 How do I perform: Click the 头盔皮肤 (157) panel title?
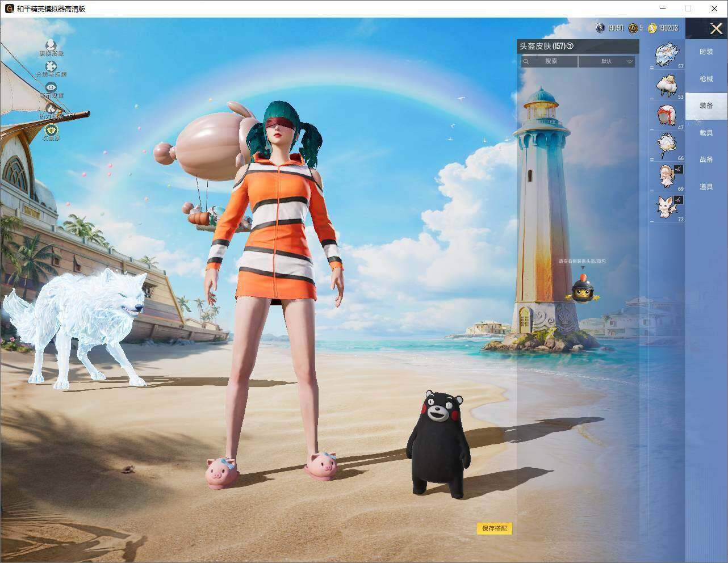pyautogui.click(x=542, y=47)
